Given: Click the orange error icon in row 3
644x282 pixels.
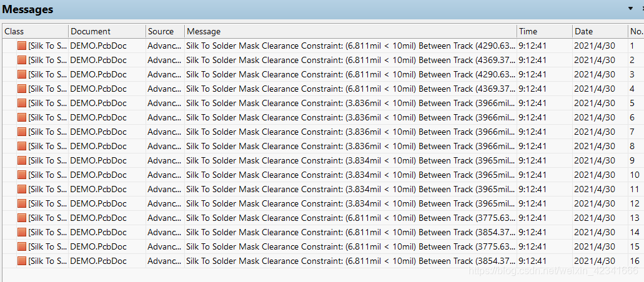Looking at the screenshot, I should click(x=22, y=74).
